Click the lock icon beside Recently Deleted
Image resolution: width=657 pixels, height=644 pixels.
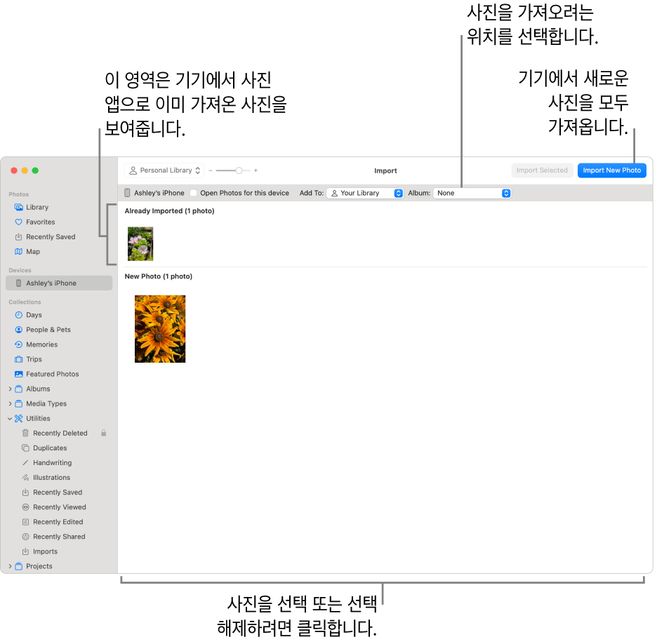tap(103, 434)
